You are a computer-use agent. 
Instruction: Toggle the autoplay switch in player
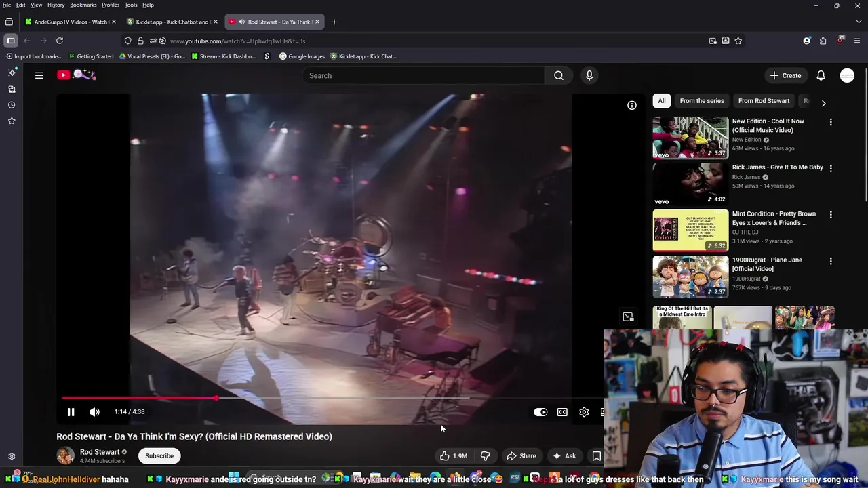[x=540, y=412]
